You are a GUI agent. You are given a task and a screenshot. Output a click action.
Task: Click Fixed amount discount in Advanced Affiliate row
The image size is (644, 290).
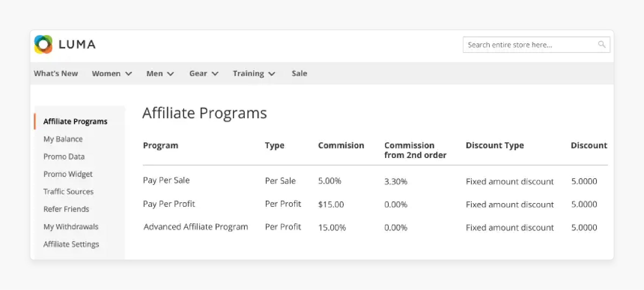tap(510, 228)
